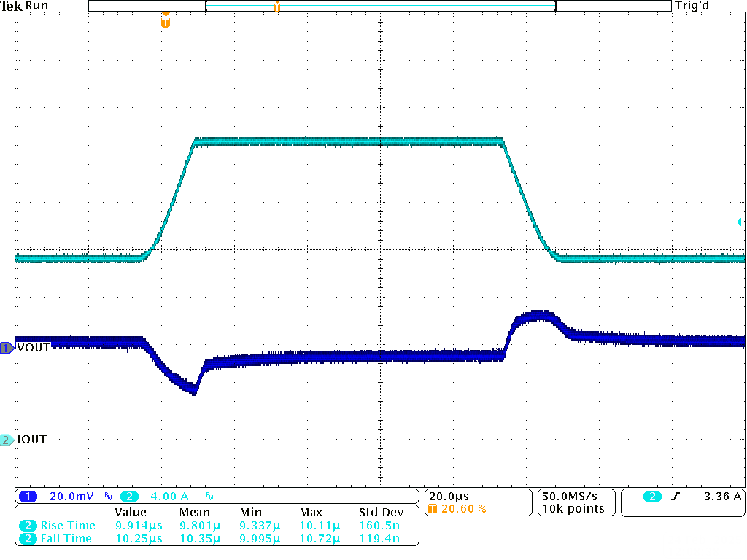The height and width of the screenshot is (560, 747).
Task: Click the 50.0MS/s sample rate readout
Action: tap(573, 497)
